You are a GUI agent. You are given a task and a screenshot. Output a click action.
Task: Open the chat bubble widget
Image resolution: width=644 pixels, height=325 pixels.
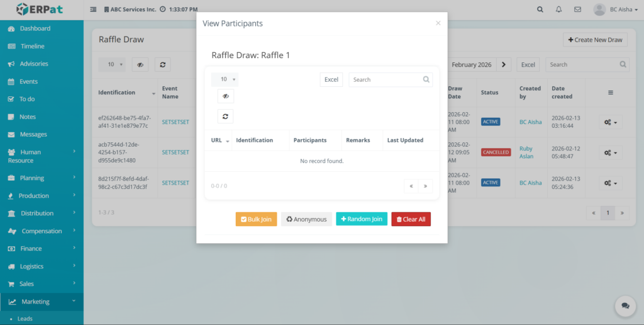[x=625, y=305]
